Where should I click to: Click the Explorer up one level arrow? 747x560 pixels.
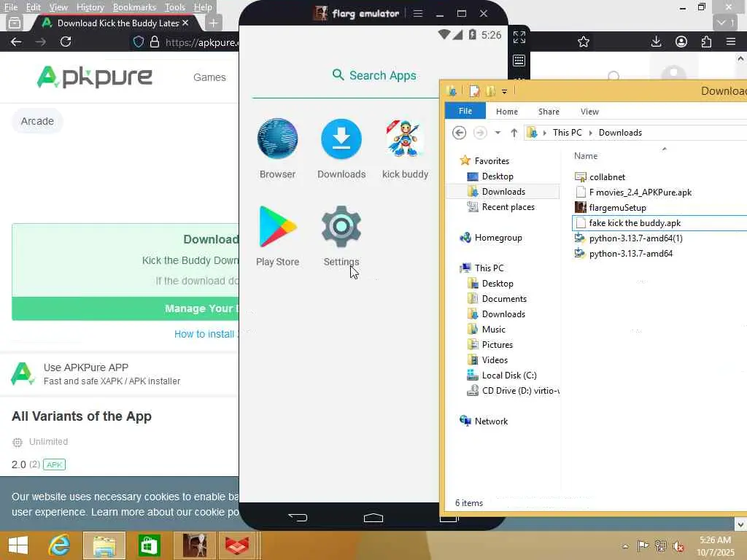pyautogui.click(x=514, y=133)
